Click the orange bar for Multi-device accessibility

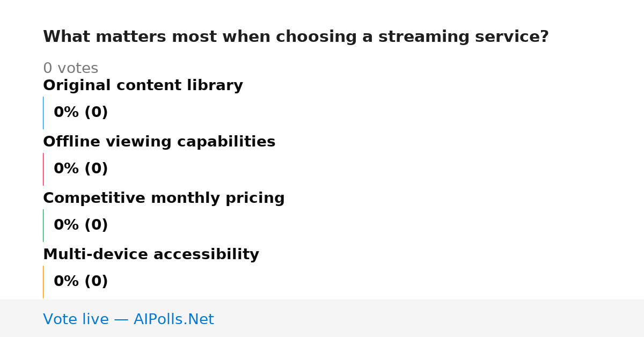coord(43,282)
